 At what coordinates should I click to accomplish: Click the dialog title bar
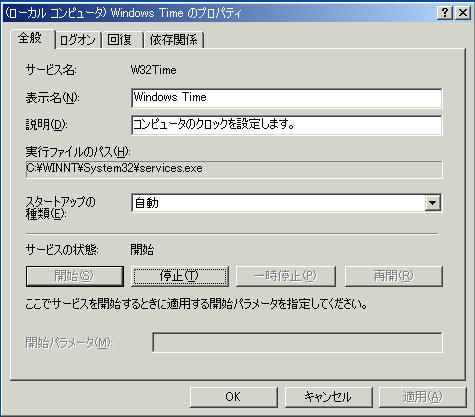click(217, 13)
